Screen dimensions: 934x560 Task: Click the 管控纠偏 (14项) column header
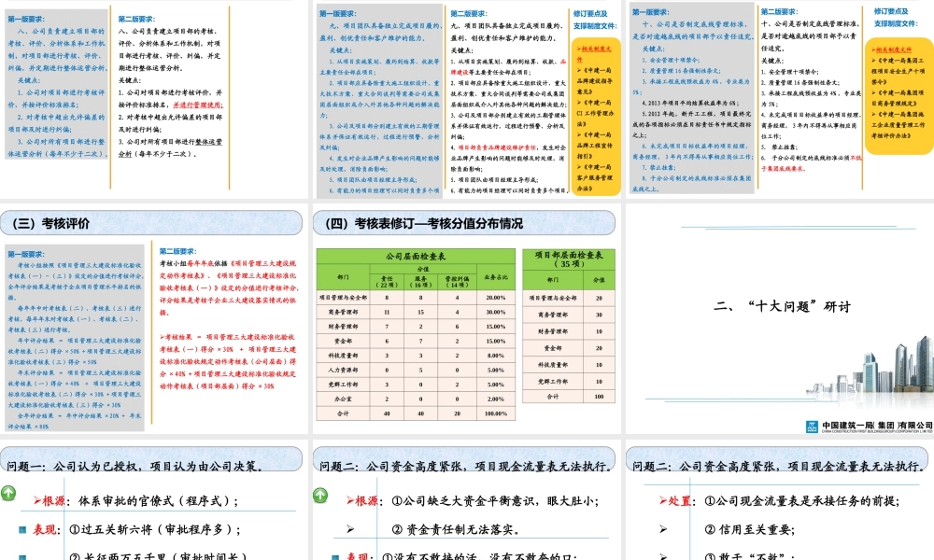click(457, 282)
